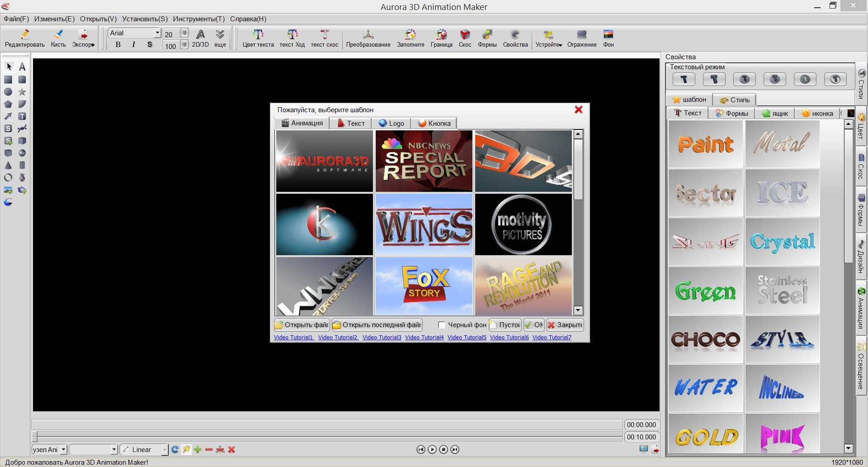Click the timeline slider handle
Viewport: 868px width, 467px height.
click(x=35, y=437)
